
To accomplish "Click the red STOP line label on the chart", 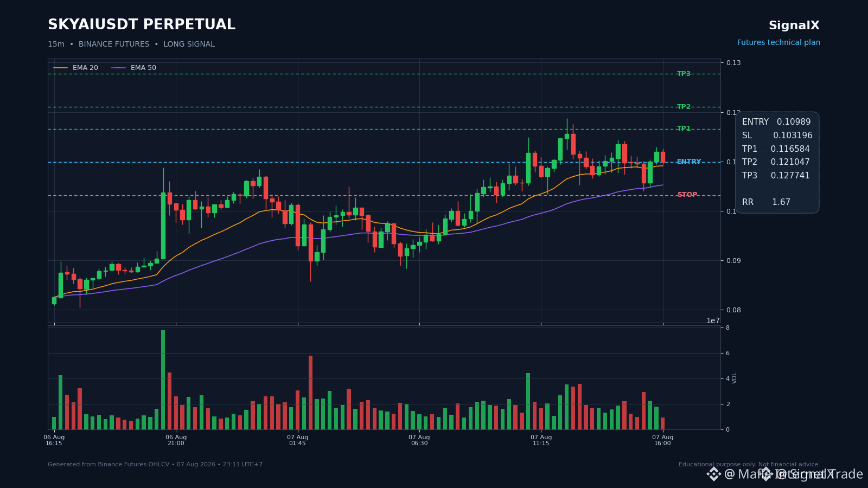I will [687, 195].
